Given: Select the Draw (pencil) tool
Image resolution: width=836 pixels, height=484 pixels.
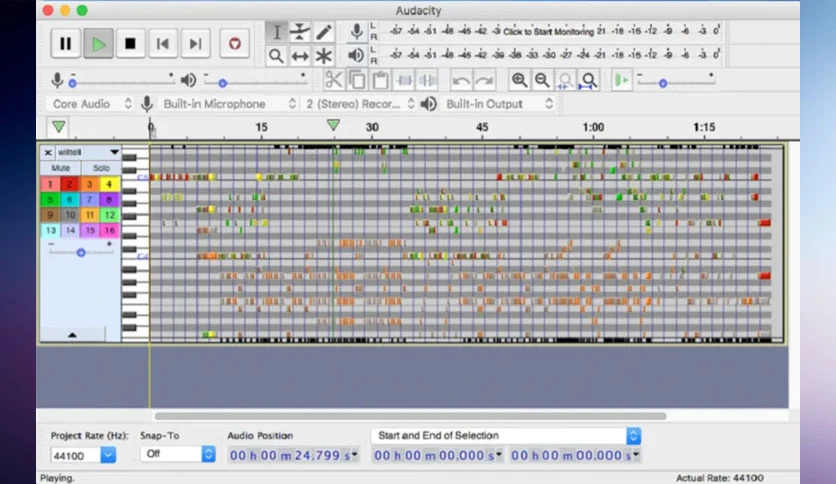Looking at the screenshot, I should 323,32.
